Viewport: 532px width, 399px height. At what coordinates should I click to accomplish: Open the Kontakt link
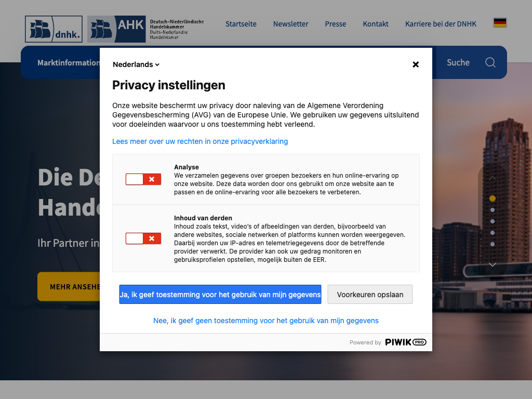pos(376,24)
